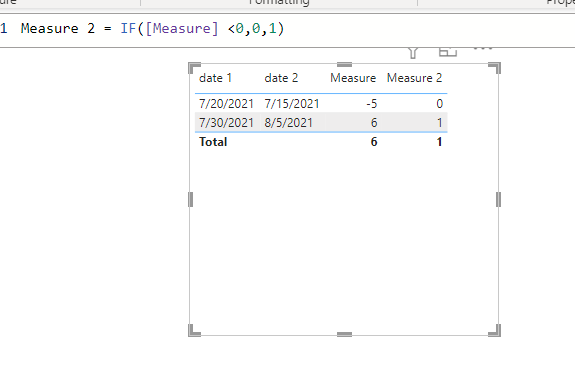Image resolution: width=575 pixels, height=392 pixels.
Task: Open Focus mode icon above the table
Action: pos(448,52)
